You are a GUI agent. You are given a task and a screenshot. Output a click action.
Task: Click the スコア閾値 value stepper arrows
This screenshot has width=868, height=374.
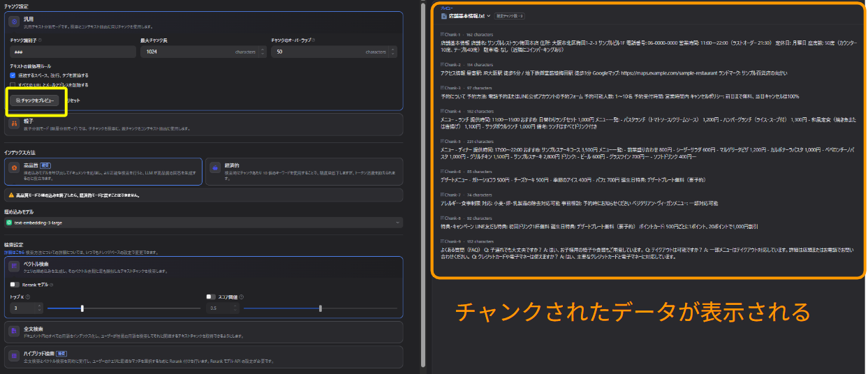(x=236, y=308)
